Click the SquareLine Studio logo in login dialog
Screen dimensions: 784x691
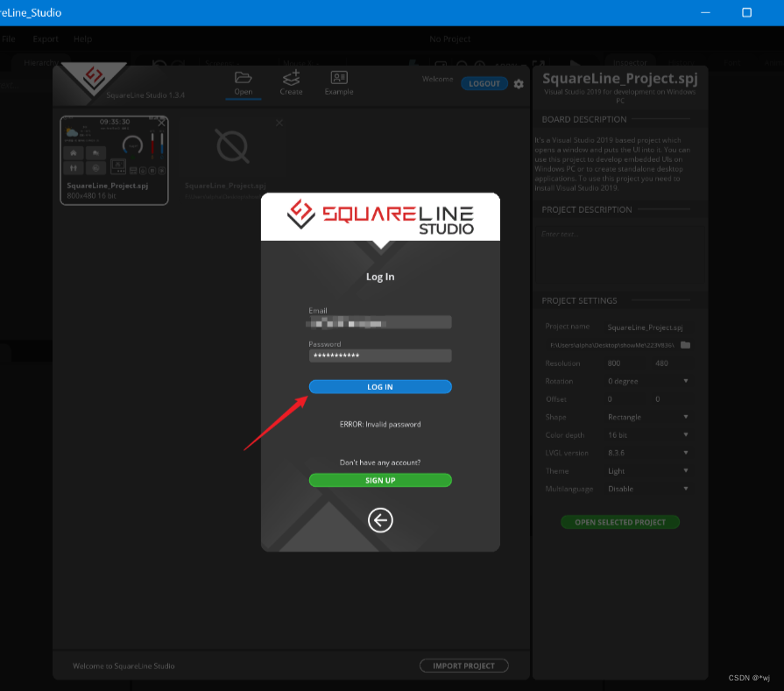[x=380, y=216]
